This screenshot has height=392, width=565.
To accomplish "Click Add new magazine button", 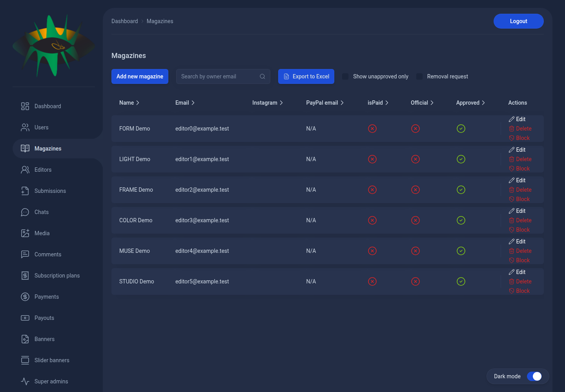I will [140, 76].
